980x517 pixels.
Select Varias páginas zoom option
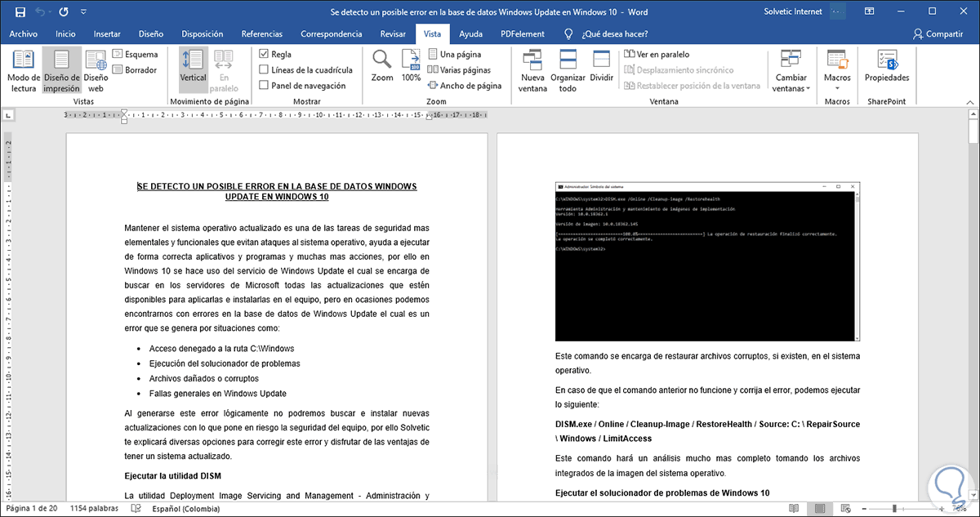[459, 70]
